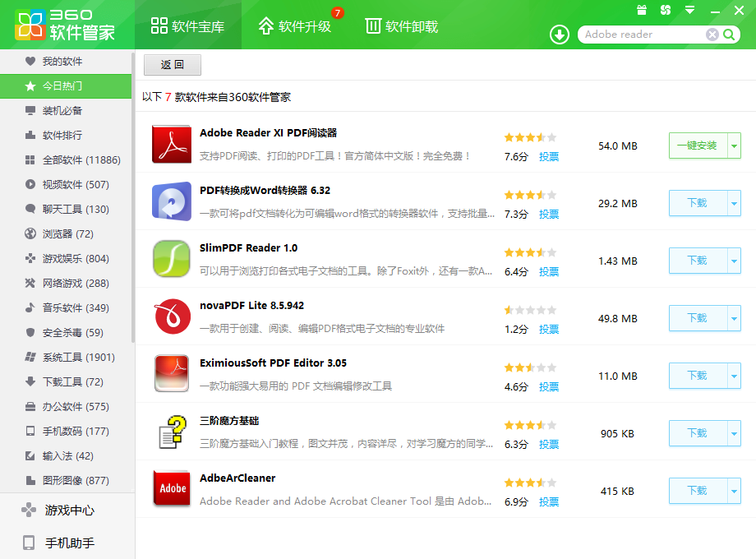Expand download arrow for AdbeArCleaner

(734, 491)
